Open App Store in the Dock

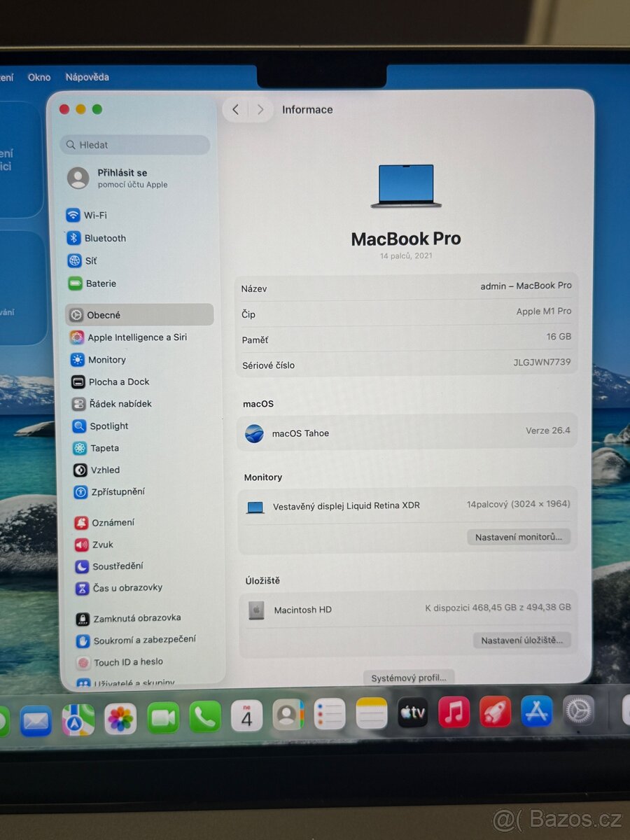point(537,711)
